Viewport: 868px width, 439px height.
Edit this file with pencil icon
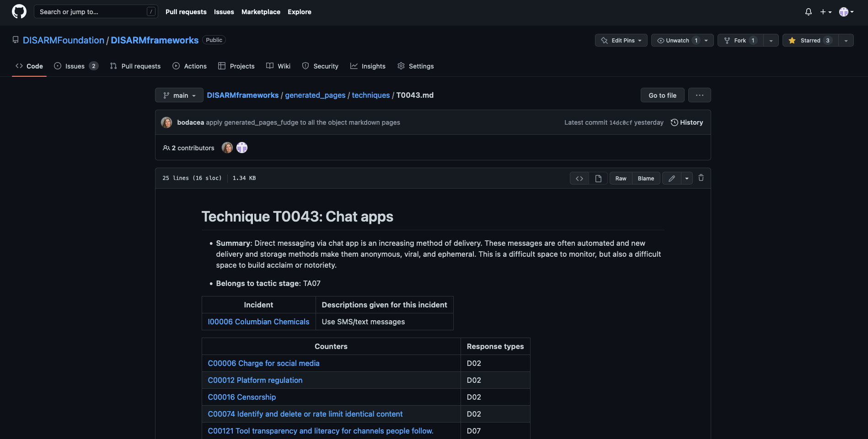pyautogui.click(x=671, y=178)
